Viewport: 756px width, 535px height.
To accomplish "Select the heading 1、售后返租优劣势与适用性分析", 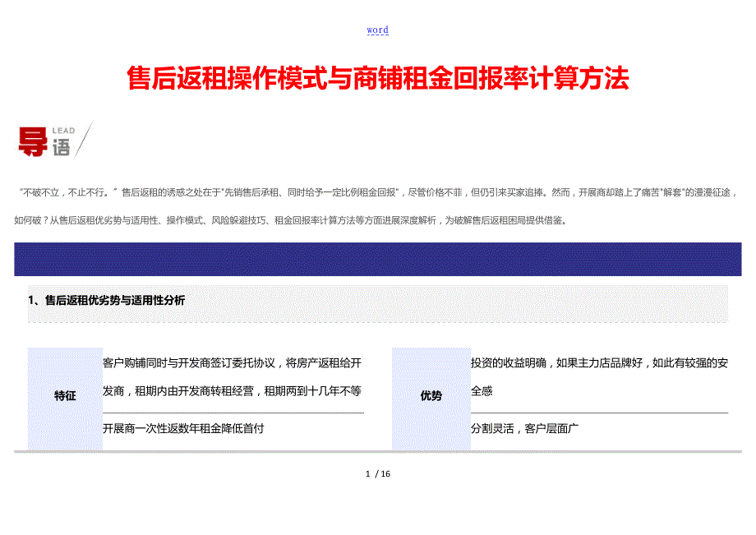I will click(x=107, y=301).
